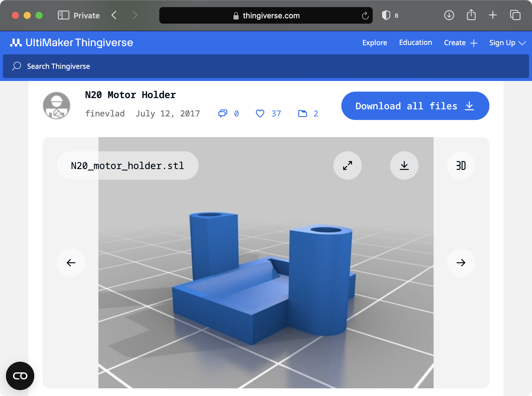
Task: Download the N20_motor_holder.stl file via arrow icon
Action: [404, 165]
